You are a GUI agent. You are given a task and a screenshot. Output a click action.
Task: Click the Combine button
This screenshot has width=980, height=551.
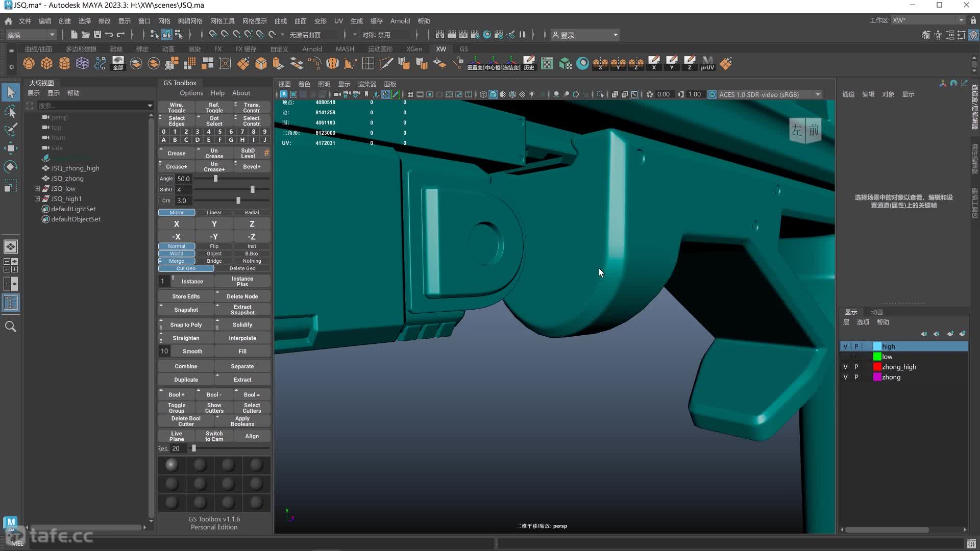pyautogui.click(x=186, y=366)
